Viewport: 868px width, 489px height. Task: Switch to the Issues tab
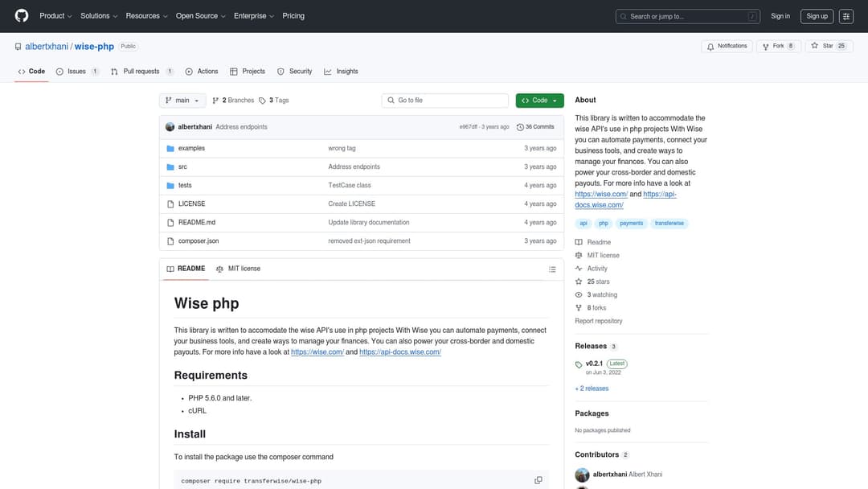click(77, 72)
